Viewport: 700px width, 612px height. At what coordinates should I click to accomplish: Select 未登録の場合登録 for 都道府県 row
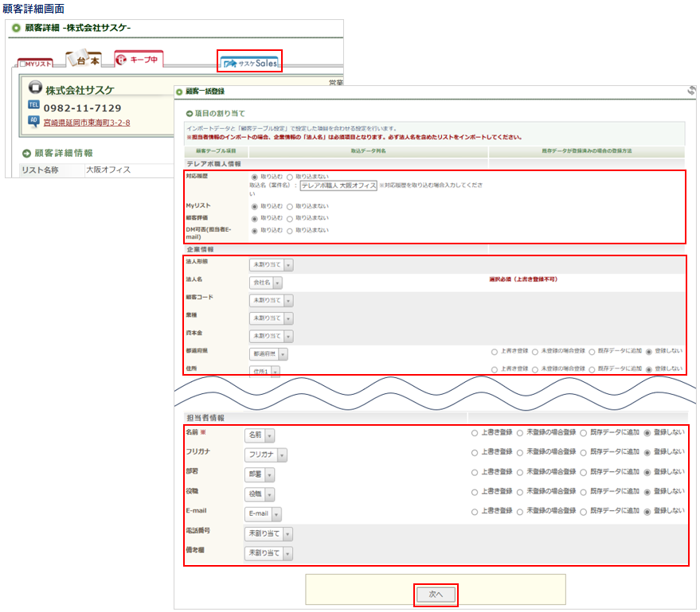coord(535,352)
